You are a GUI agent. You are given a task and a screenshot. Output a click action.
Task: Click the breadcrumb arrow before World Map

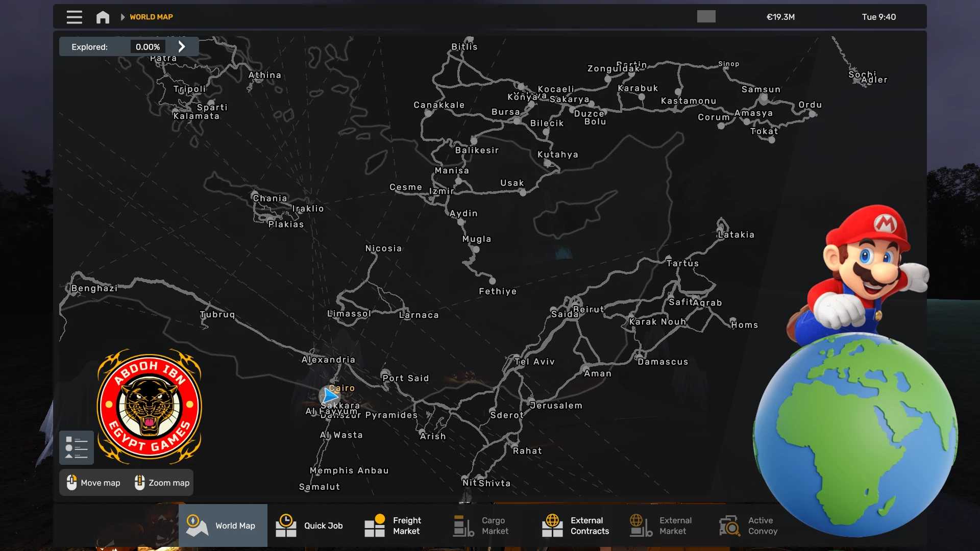coord(122,17)
